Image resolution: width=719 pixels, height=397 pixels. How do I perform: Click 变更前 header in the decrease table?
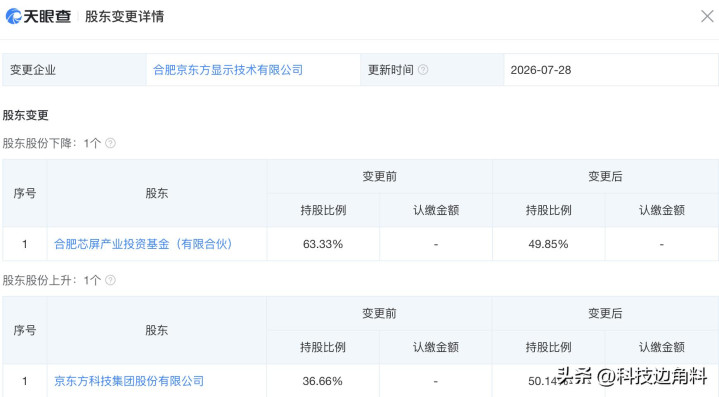pos(380,176)
